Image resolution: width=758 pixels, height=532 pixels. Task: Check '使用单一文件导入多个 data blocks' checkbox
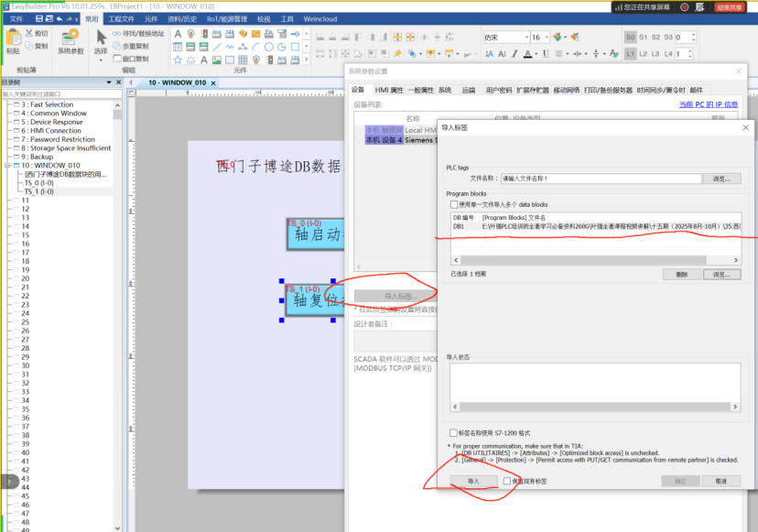(454, 204)
